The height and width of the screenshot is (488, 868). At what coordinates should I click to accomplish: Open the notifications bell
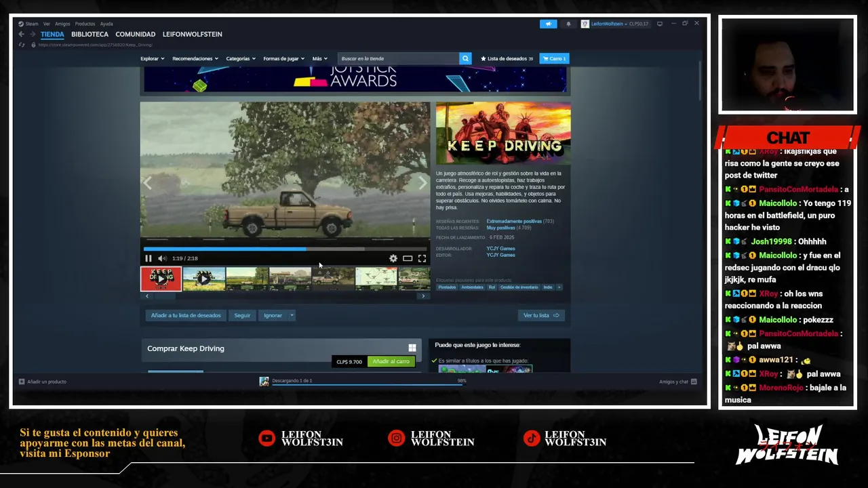click(x=568, y=24)
